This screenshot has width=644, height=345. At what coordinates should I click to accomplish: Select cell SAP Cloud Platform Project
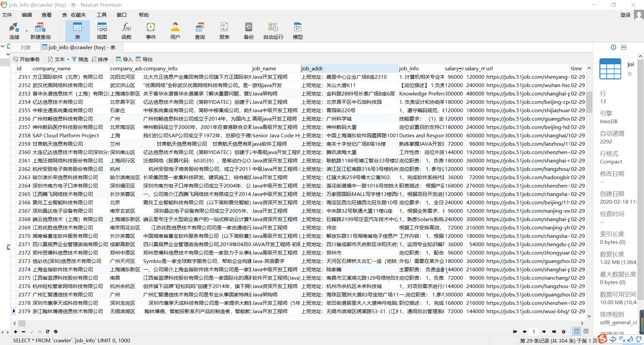click(x=70, y=135)
